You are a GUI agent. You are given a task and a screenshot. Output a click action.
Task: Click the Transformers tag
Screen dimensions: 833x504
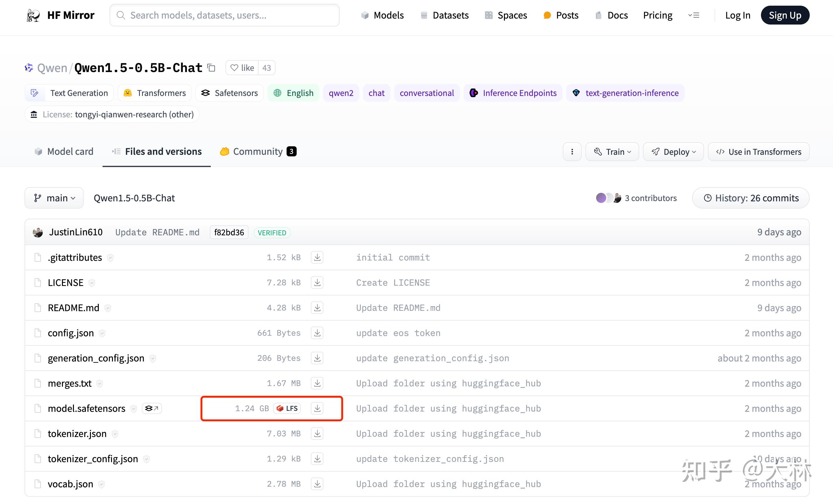coord(155,93)
